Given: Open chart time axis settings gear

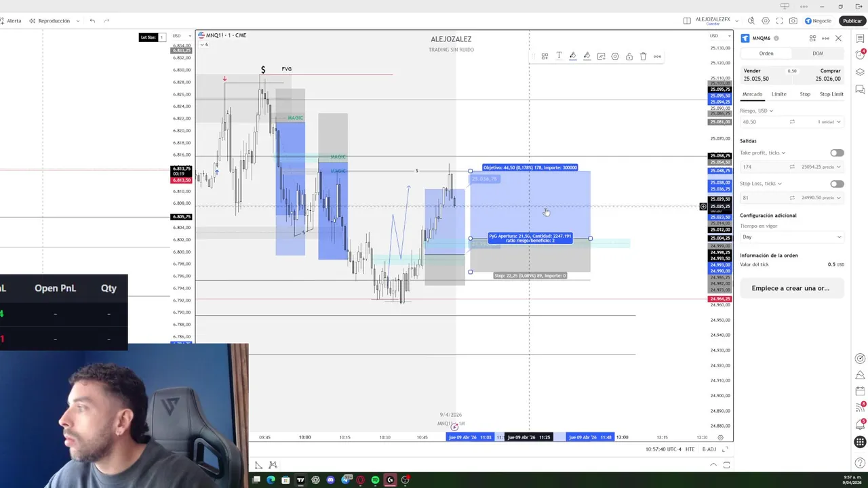Looking at the screenshot, I should [x=720, y=437].
